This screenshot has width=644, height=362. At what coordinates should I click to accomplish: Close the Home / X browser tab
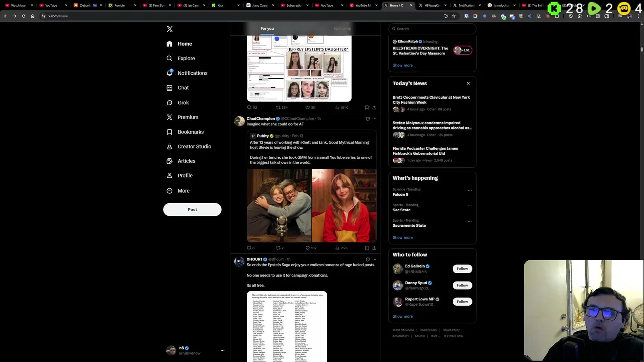[x=411, y=5]
